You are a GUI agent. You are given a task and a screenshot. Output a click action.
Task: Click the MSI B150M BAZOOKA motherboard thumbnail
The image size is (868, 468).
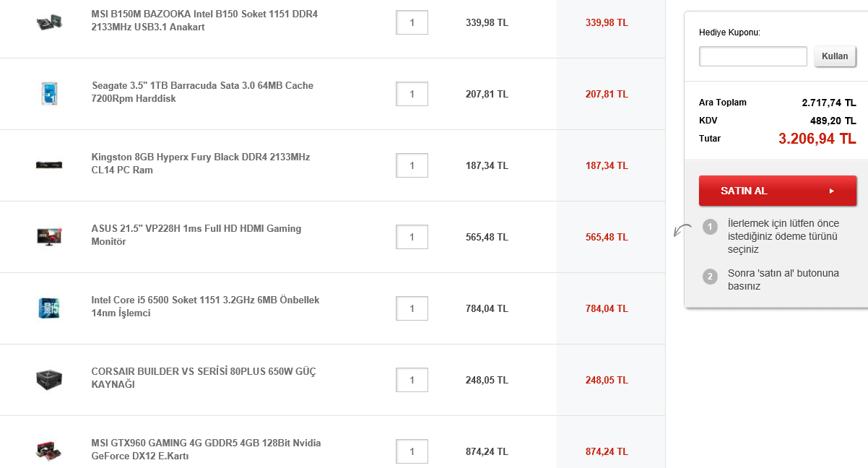[49, 22]
